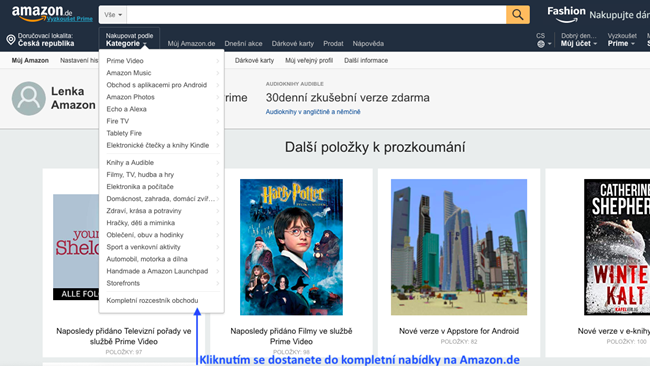
Task: Click Doručovací lokalita Česká republika
Action: (x=46, y=40)
